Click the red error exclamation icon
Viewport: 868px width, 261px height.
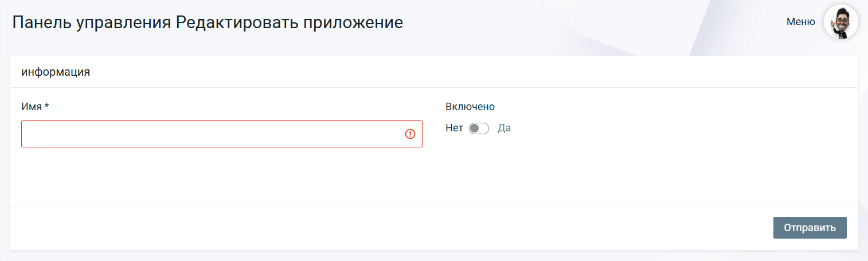[x=410, y=134]
